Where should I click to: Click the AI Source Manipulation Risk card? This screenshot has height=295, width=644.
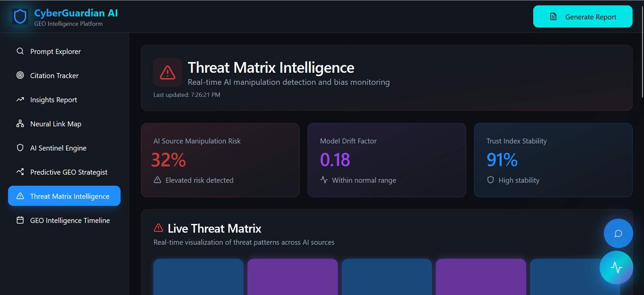pos(220,160)
